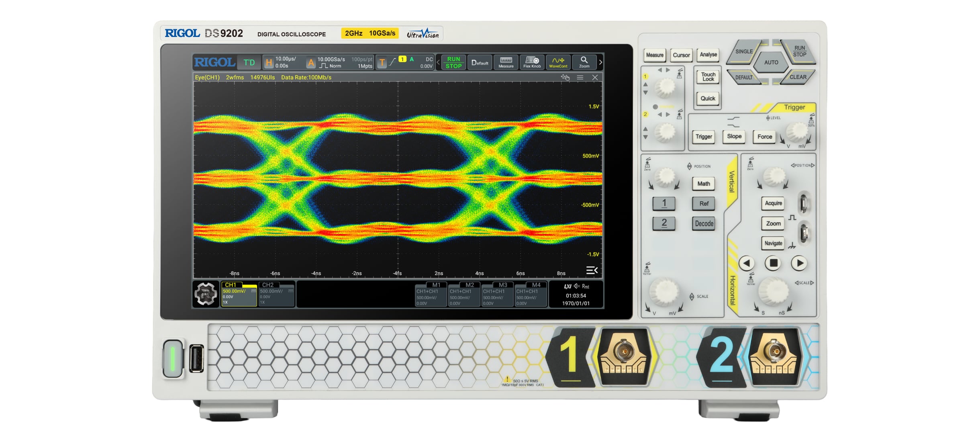Click the date 1970/01/01
The height and width of the screenshot is (442, 980).
point(576,303)
